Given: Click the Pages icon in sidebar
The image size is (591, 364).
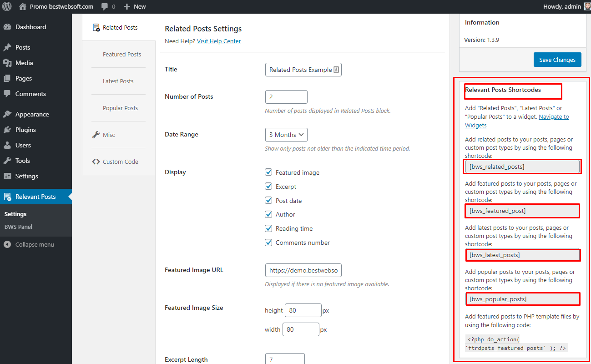Looking at the screenshot, I should click(x=7, y=78).
